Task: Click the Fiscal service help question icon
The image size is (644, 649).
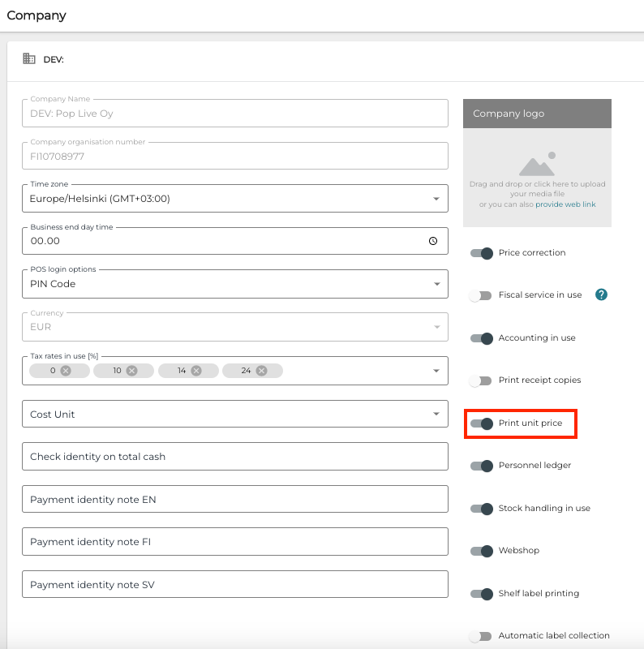Action: (x=601, y=294)
